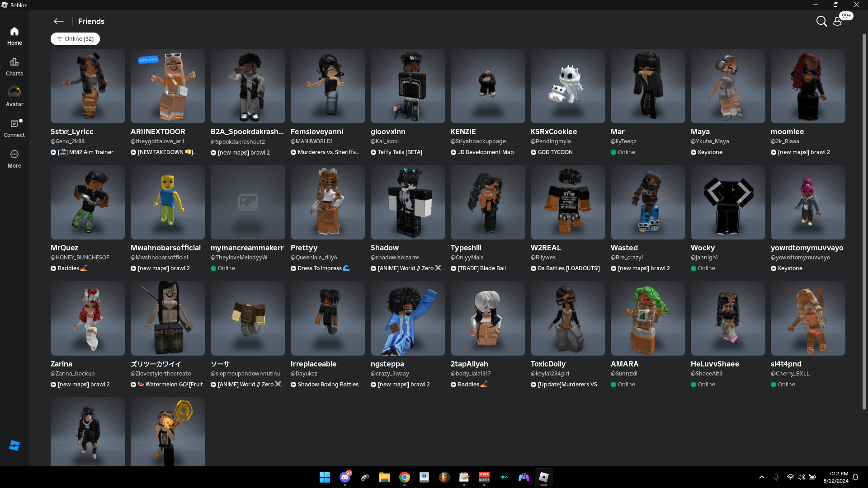The image size is (868, 488).
Task: Click the blue Roblox Studio sidebar icon
Action: (14, 446)
